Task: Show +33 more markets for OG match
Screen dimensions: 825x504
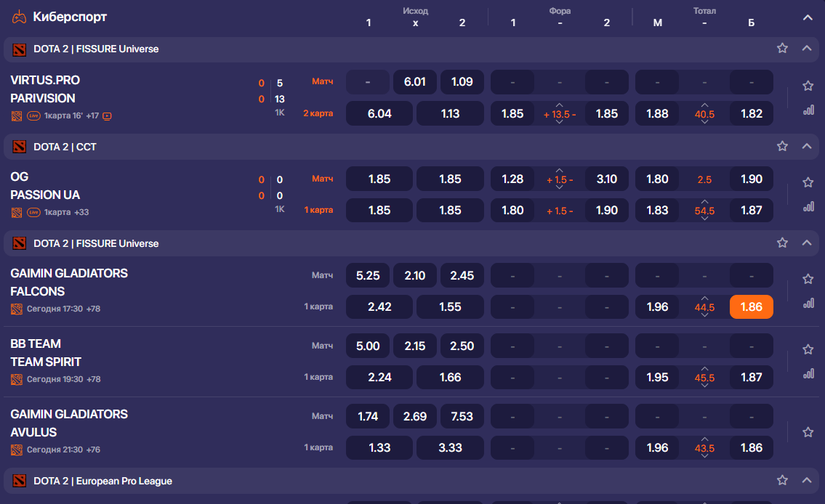Action: (81, 213)
